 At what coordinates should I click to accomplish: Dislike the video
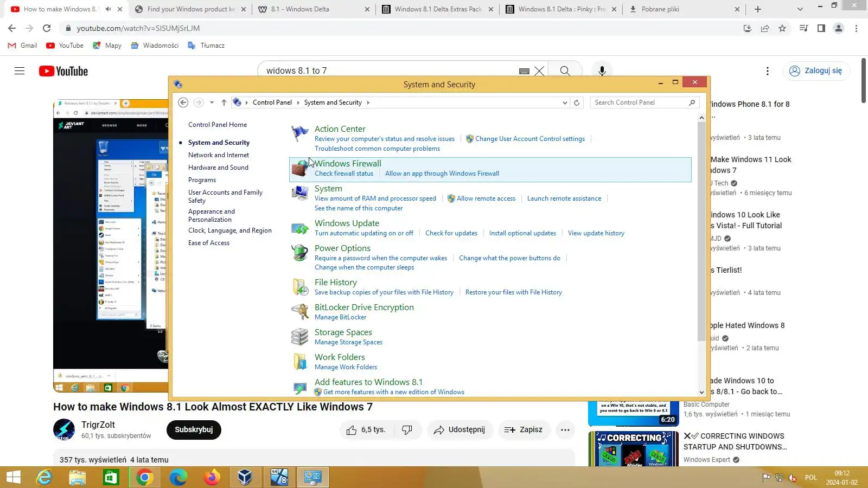tap(407, 430)
